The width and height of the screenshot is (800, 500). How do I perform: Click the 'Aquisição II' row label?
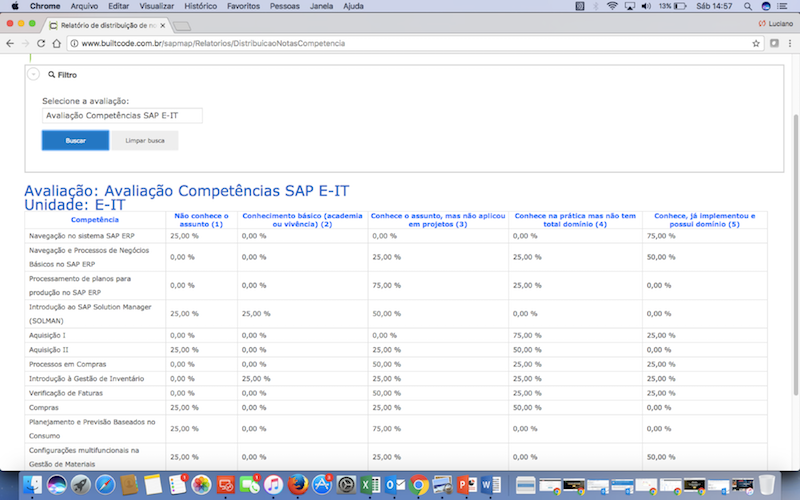(x=48, y=350)
